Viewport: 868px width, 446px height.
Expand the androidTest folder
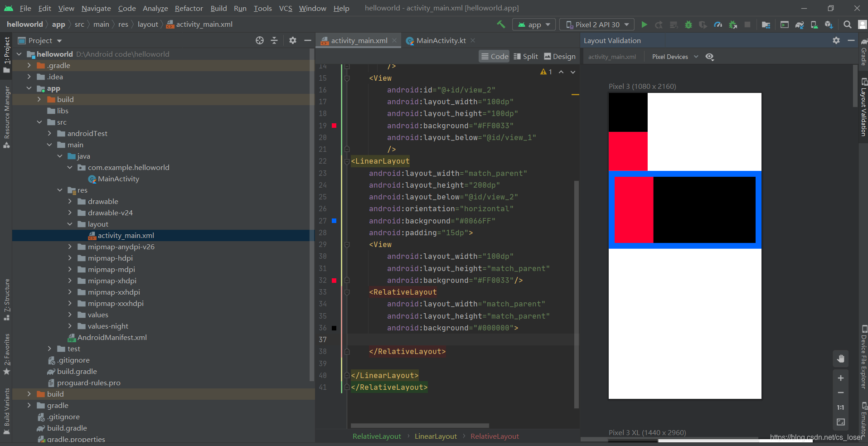(49, 133)
